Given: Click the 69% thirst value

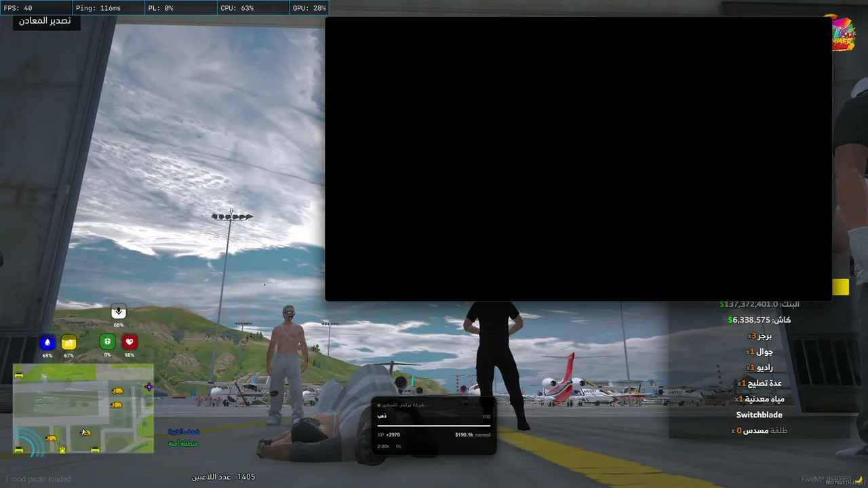Looking at the screenshot, I should [47, 355].
